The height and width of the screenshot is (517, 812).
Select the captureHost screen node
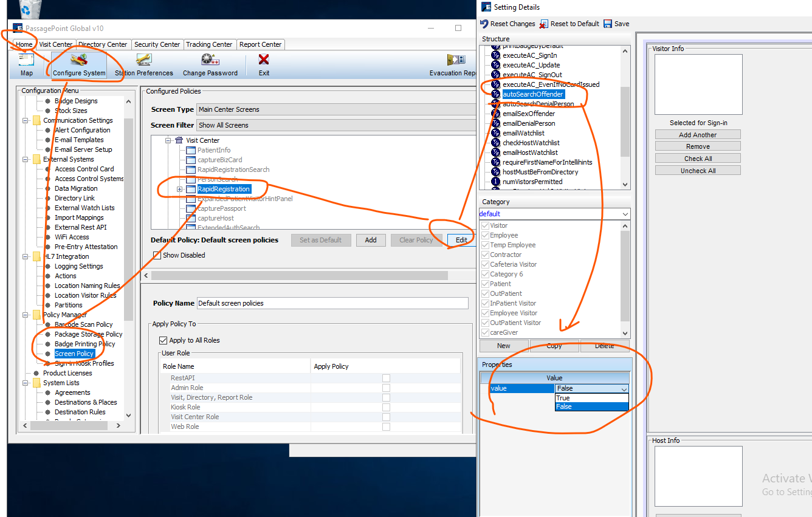click(215, 218)
